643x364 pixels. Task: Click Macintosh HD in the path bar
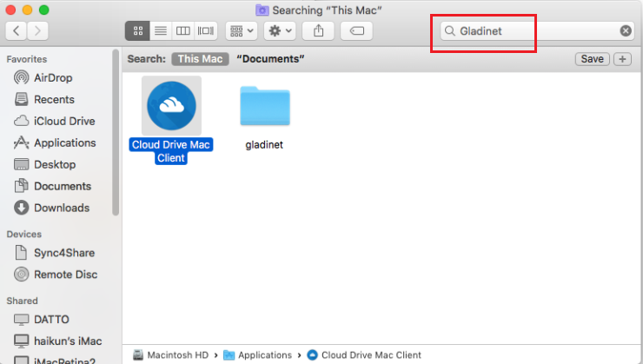171,355
